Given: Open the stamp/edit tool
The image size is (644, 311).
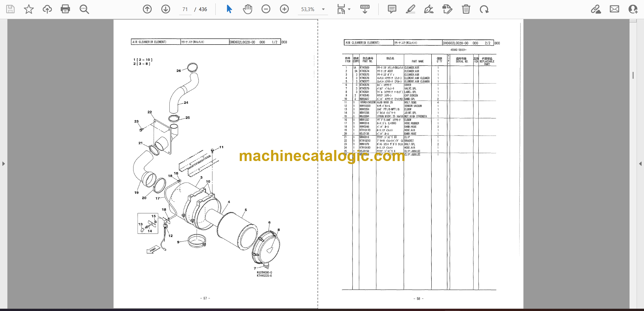Looking at the screenshot, I should click(x=447, y=9).
